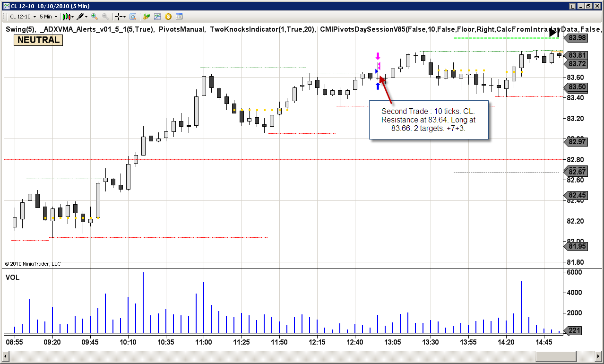Screen dimensions: 604x364
Task: Open the CL 12-10 instrument selector
Action: pyautogui.click(x=22, y=17)
